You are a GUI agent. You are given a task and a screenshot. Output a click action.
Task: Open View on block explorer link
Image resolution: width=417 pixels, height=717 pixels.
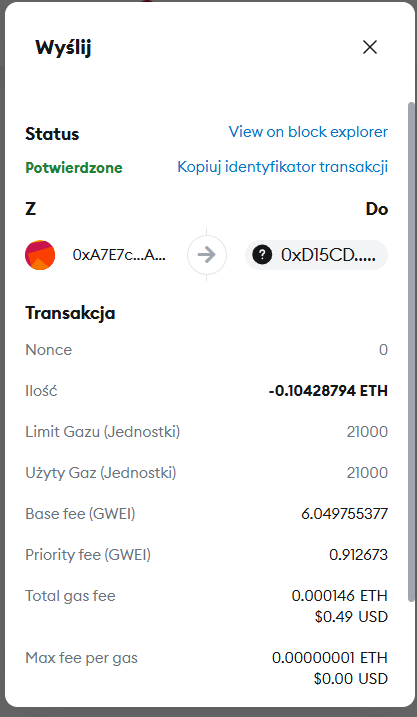point(308,132)
